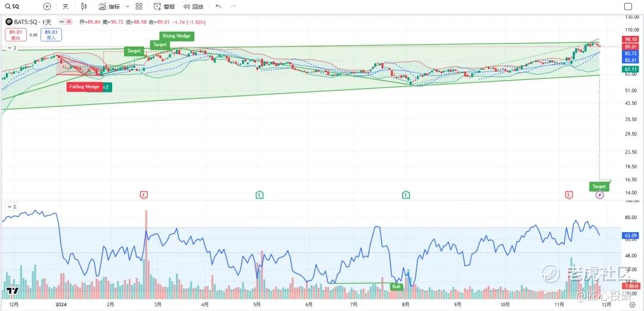This screenshot has height=311, width=644.
Task: Open the red earnings marker near 11月
Action: (x=568, y=195)
